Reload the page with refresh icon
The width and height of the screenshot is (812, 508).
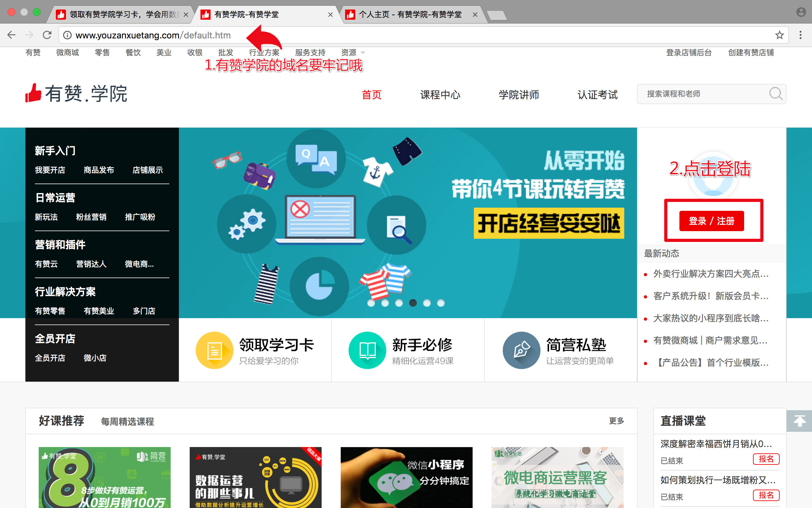click(x=47, y=35)
